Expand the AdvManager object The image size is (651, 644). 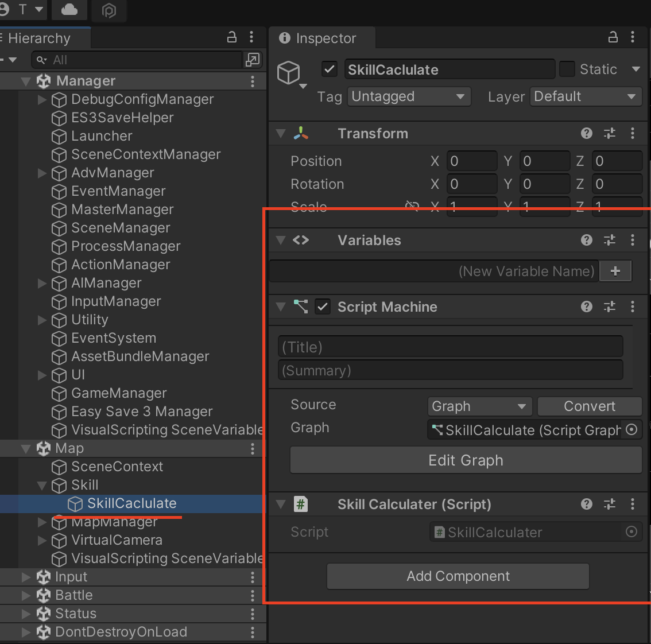42,173
